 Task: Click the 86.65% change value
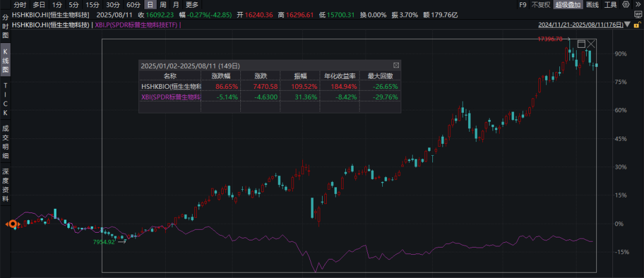[227, 87]
